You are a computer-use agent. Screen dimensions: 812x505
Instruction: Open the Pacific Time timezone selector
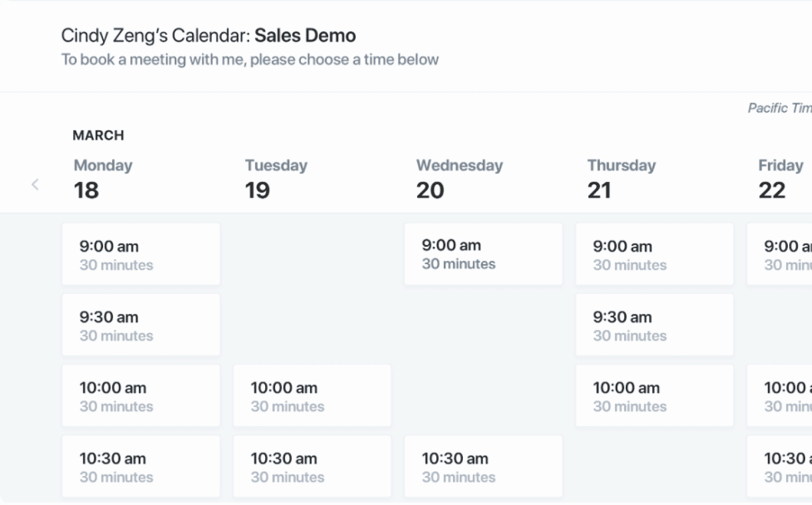(779, 108)
